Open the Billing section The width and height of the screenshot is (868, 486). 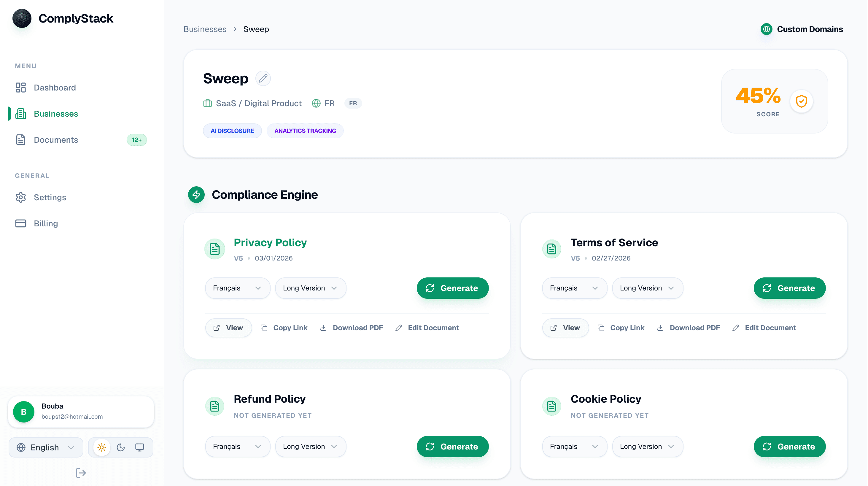pos(45,223)
